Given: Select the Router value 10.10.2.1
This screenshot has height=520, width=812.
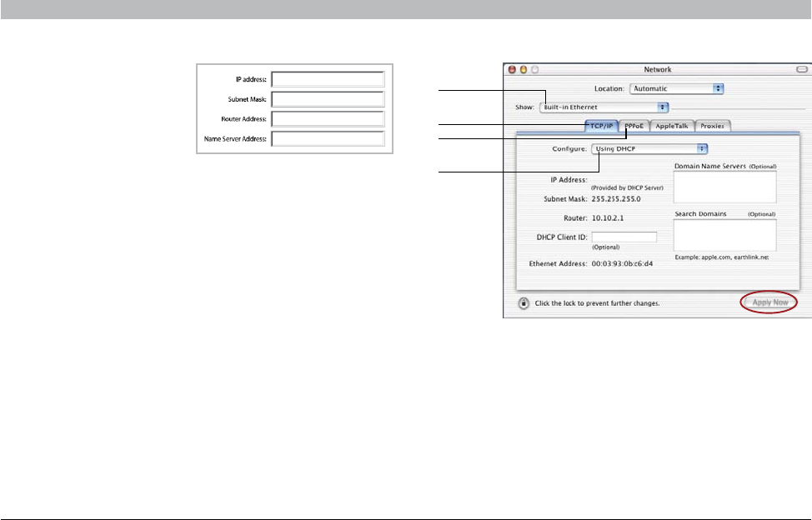Looking at the screenshot, I should pyautogui.click(x=608, y=217).
